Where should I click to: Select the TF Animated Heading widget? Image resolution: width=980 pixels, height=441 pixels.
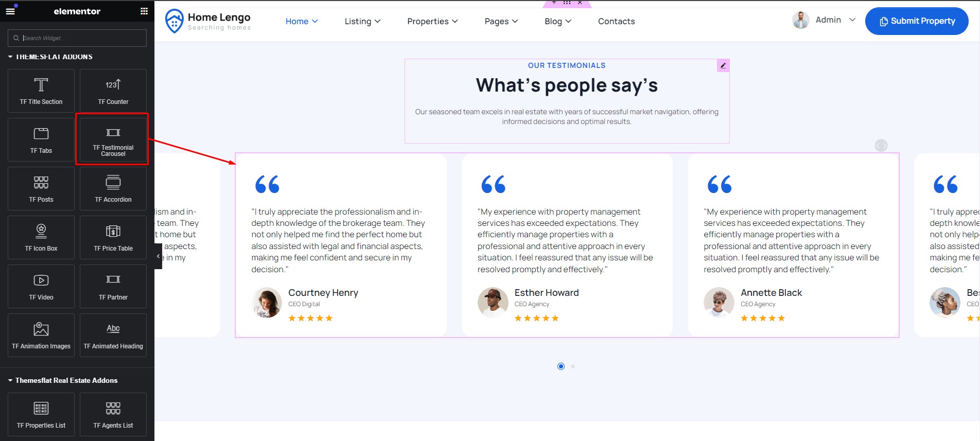[x=113, y=335]
